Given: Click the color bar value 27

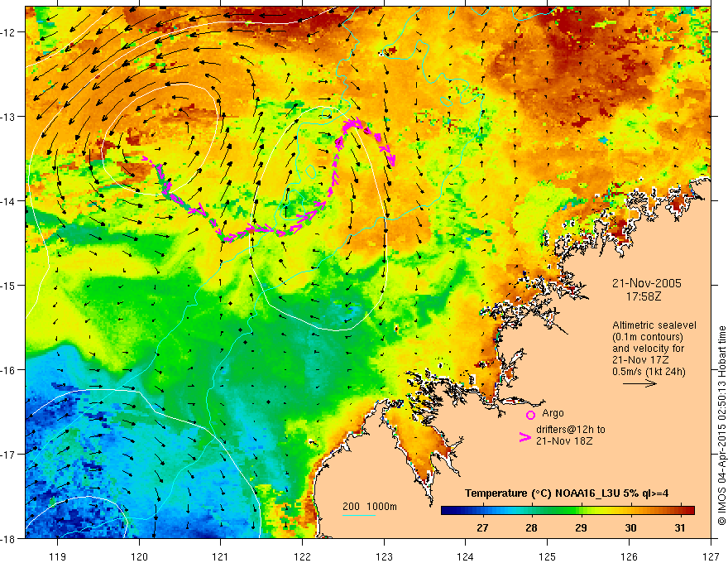Looking at the screenshot, I should tap(482, 527).
